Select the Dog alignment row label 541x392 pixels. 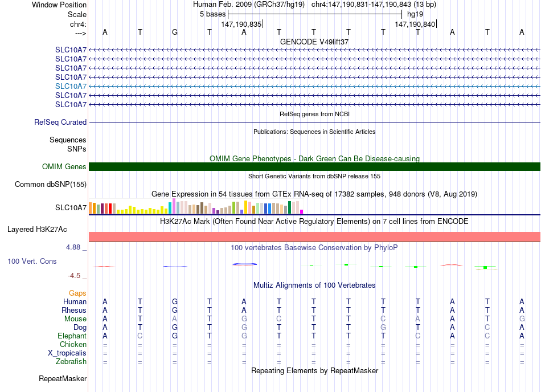80,327
